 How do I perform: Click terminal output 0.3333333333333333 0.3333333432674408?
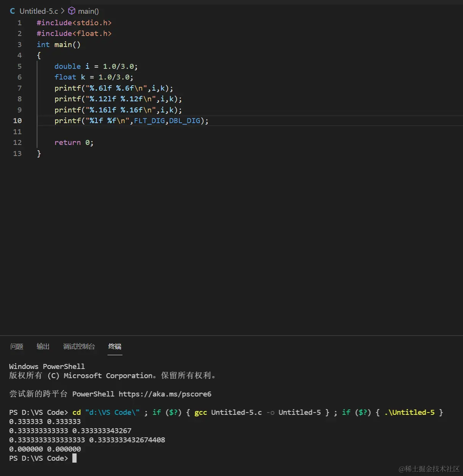click(87, 440)
